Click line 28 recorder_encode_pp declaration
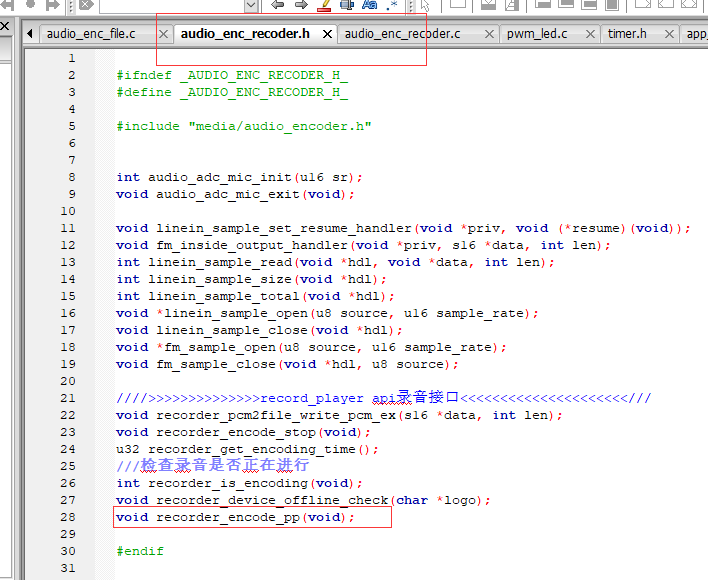 tap(235, 517)
